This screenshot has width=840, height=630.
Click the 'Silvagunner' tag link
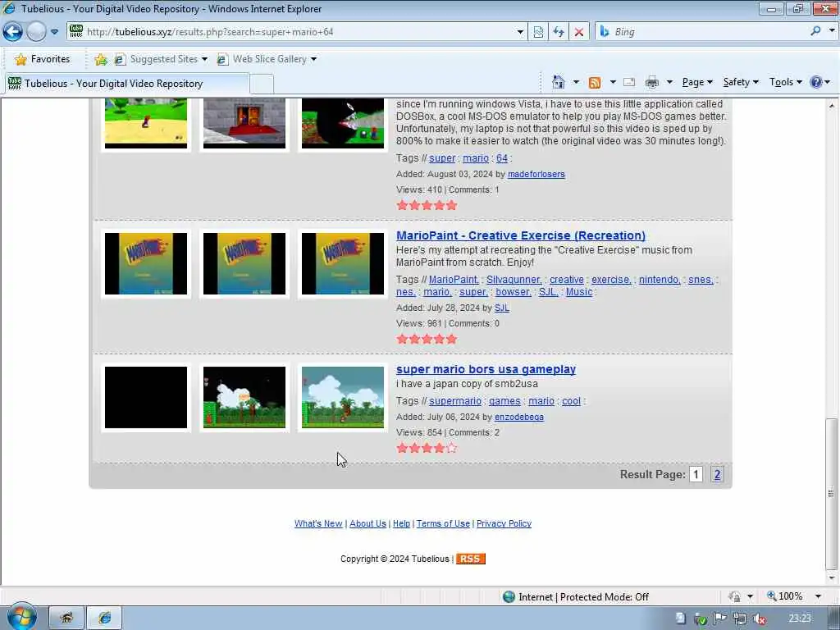(514, 280)
